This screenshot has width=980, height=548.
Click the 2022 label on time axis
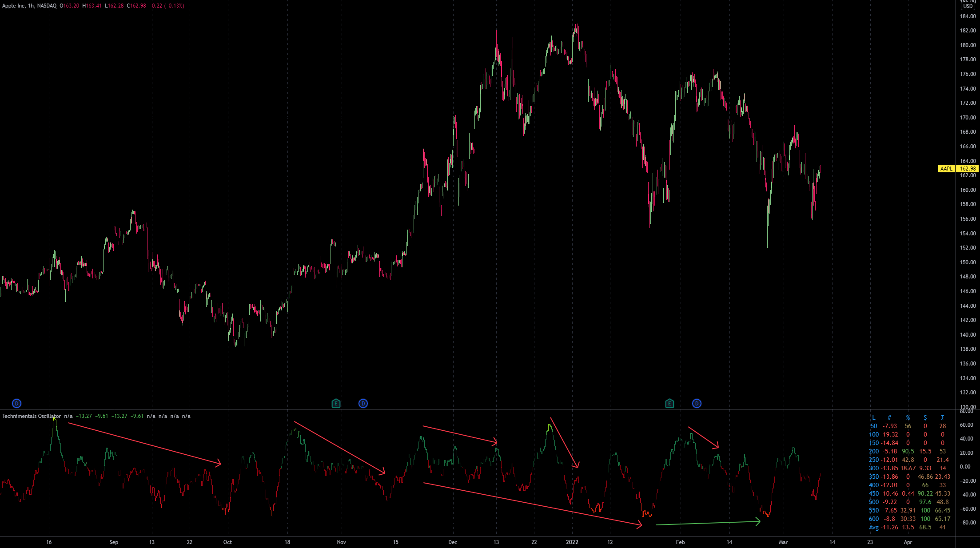pos(572,542)
